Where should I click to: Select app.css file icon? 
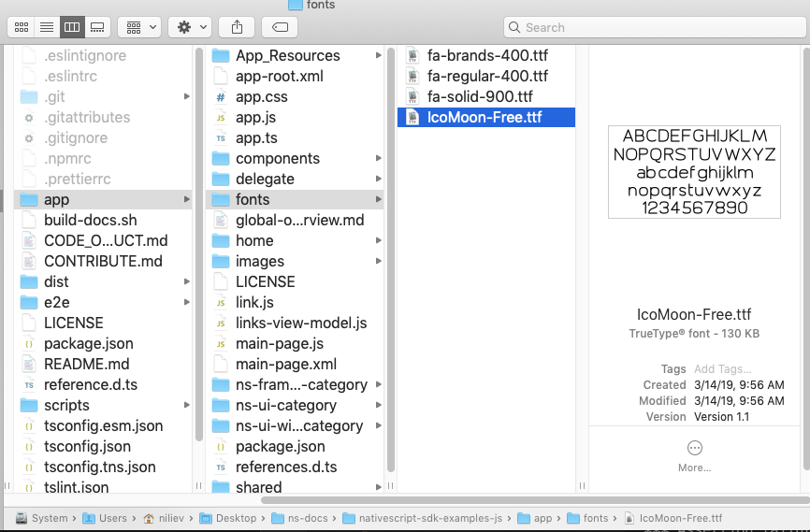pos(221,96)
